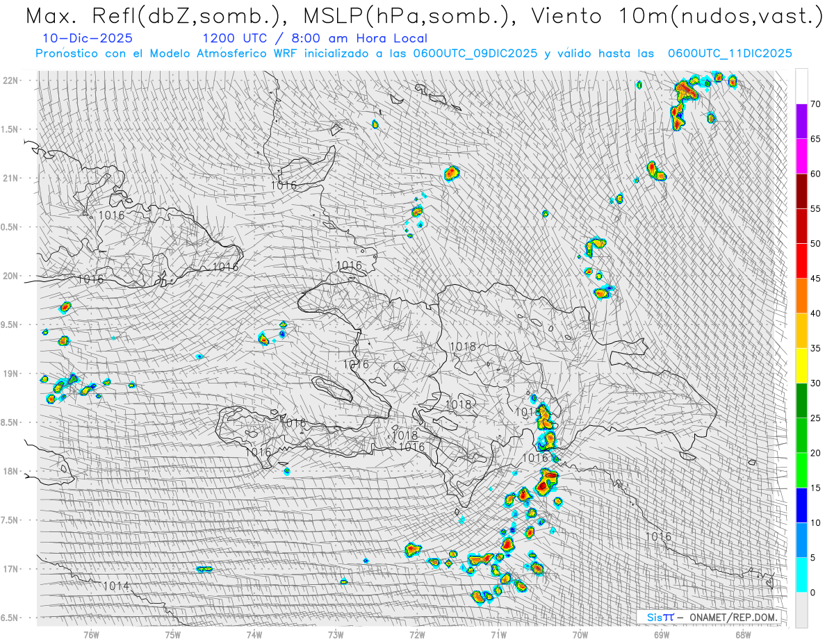Screen dimensions: 834x644
Task: Click the "72W" longitude axis label
Action: [x=417, y=634]
